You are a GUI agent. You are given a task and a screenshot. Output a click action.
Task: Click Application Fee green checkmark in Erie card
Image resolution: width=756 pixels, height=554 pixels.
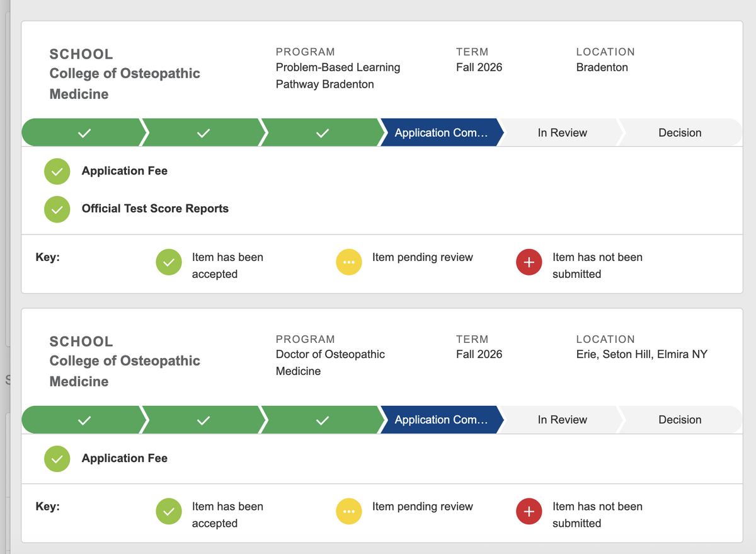point(57,459)
